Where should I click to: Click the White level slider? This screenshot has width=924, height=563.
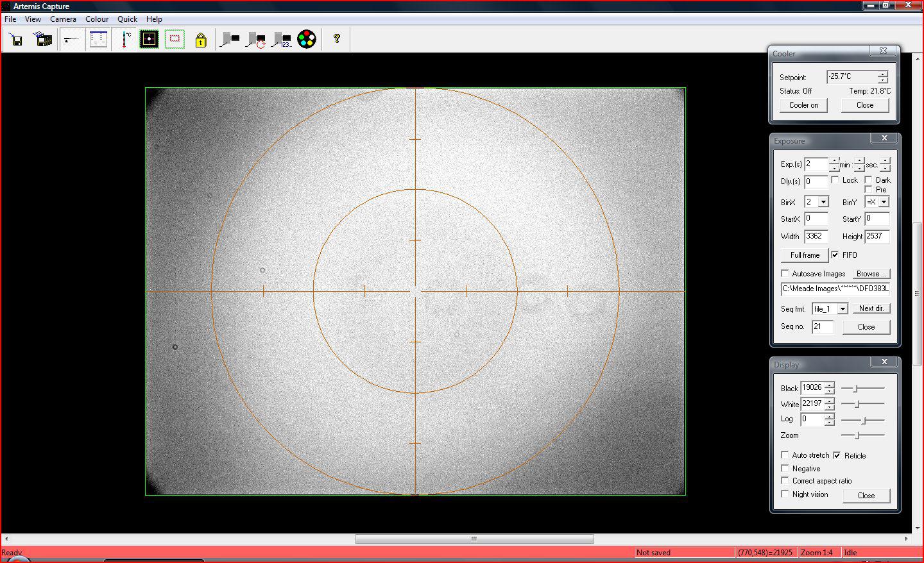pos(862,404)
